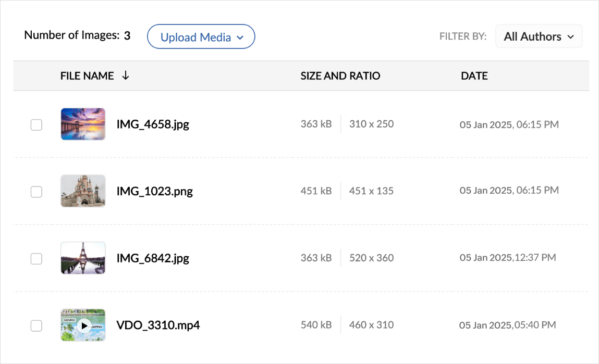Open the IMG_4658.jpg sunset thumbnail
This screenshot has height=364, width=599.
coord(83,124)
